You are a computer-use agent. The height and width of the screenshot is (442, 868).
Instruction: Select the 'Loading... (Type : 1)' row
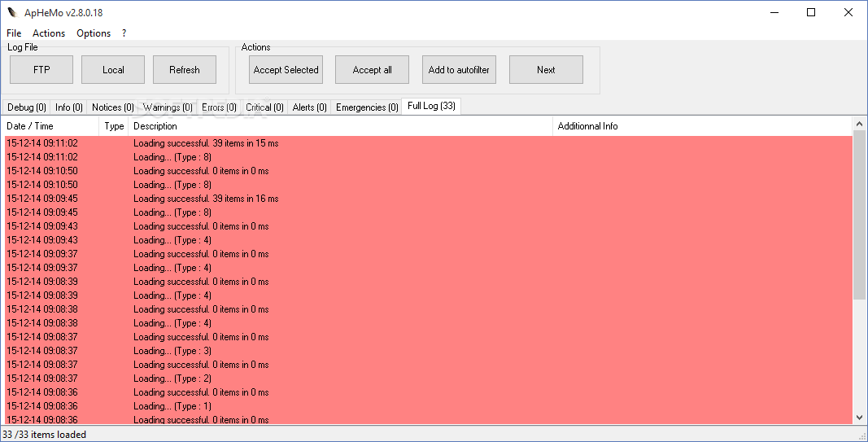click(x=429, y=406)
